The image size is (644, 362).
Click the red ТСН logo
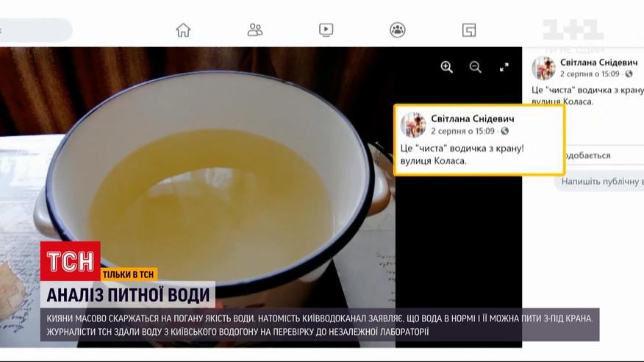tap(70, 260)
